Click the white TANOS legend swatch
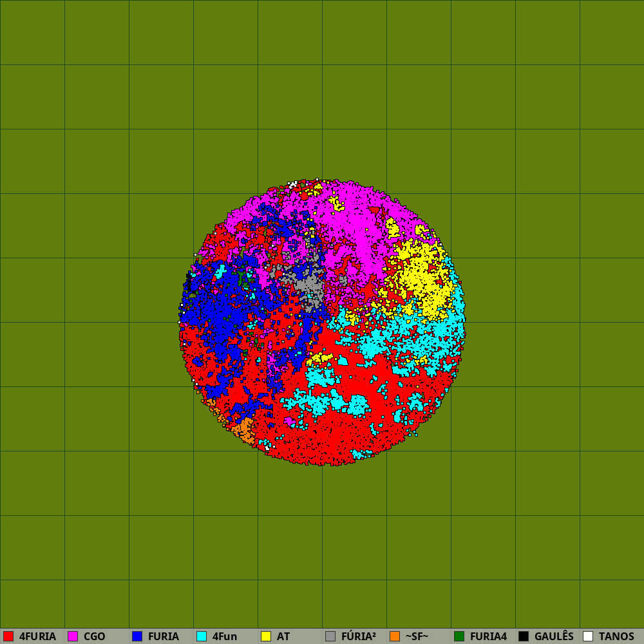This screenshot has height=644, width=644. click(588, 636)
